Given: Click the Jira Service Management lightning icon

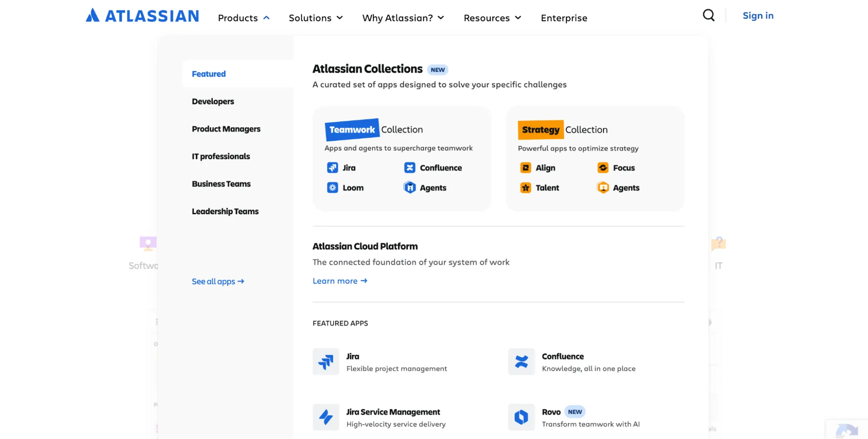Looking at the screenshot, I should 326,417.
